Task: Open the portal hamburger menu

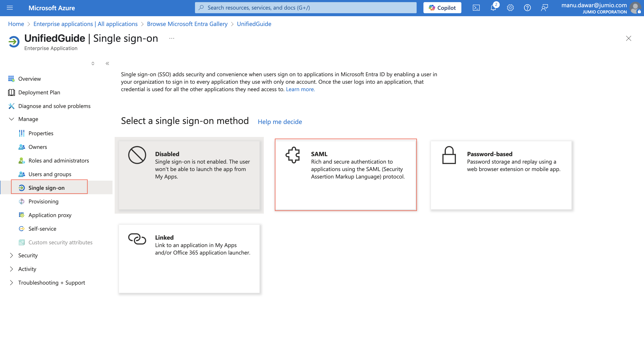Action: click(x=10, y=8)
